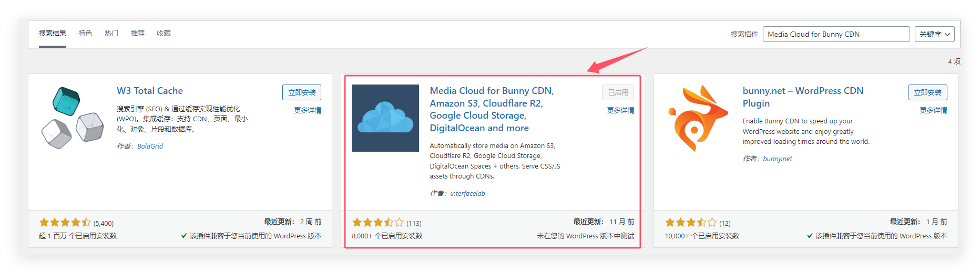Viewport: 980px width, 273px height.
Task: Switch to the 推荐 tab
Action: coord(138,33)
